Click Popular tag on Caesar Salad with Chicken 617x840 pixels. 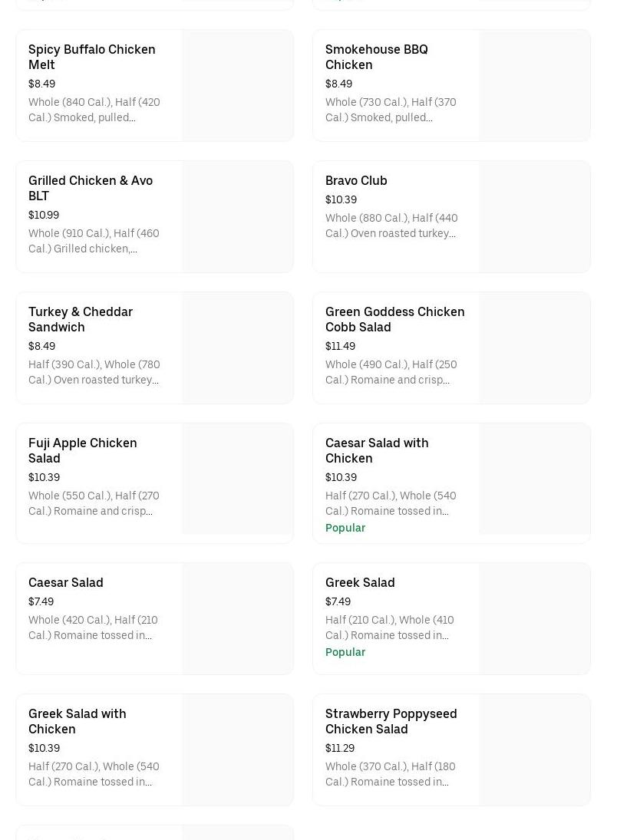pos(345,528)
